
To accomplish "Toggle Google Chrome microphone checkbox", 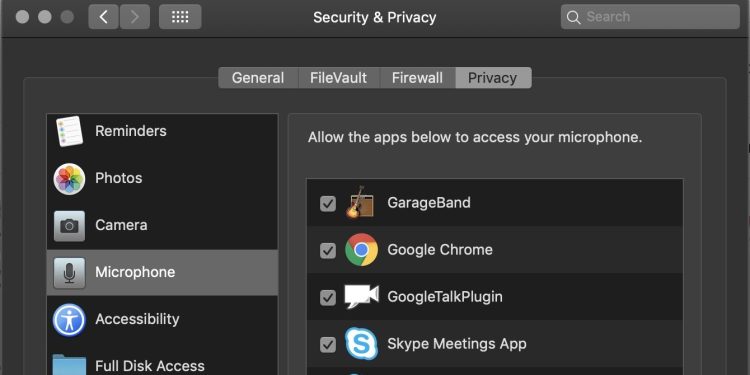I will point(328,250).
